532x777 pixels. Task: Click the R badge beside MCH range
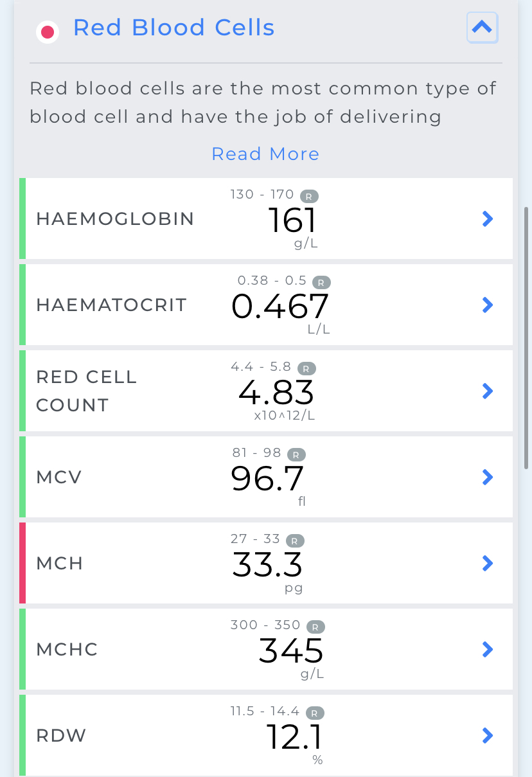click(295, 540)
